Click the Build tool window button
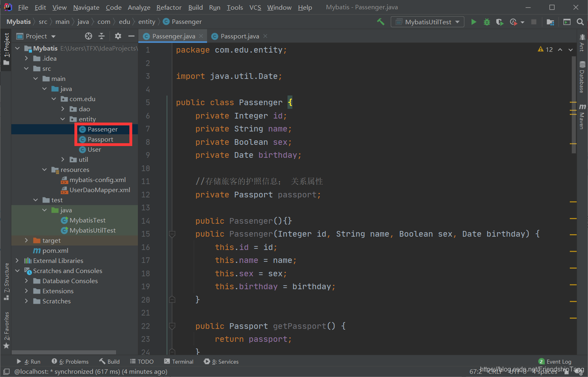The width and height of the screenshot is (588, 377). [x=109, y=362]
